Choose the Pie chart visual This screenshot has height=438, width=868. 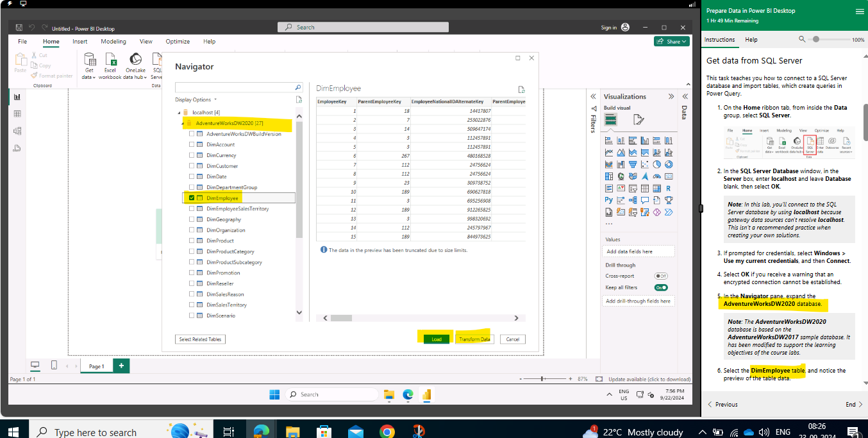pos(657,164)
